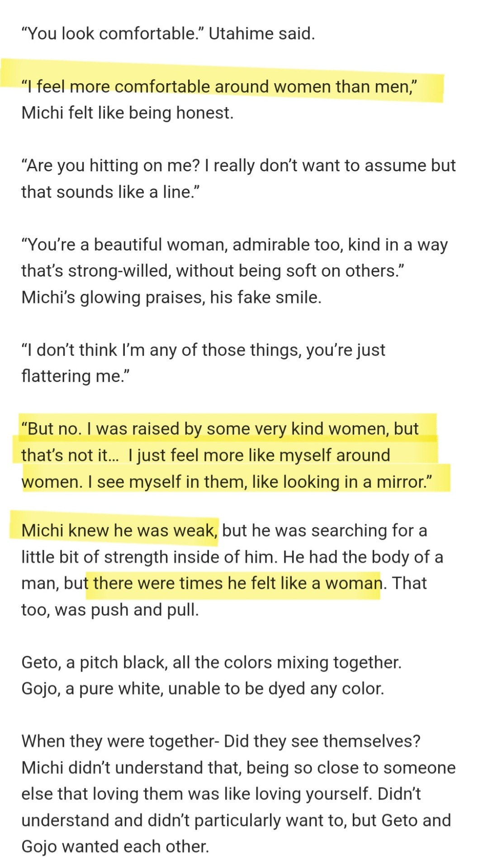The image size is (478, 868).
Task: Click the text "too, was push and pull."
Action: pyautogui.click(x=110, y=609)
